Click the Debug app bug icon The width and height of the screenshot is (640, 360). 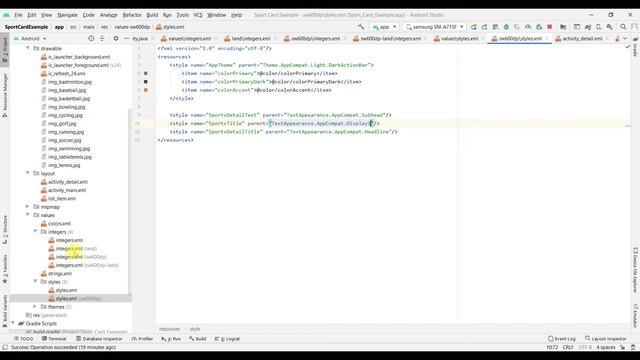[x=506, y=27]
